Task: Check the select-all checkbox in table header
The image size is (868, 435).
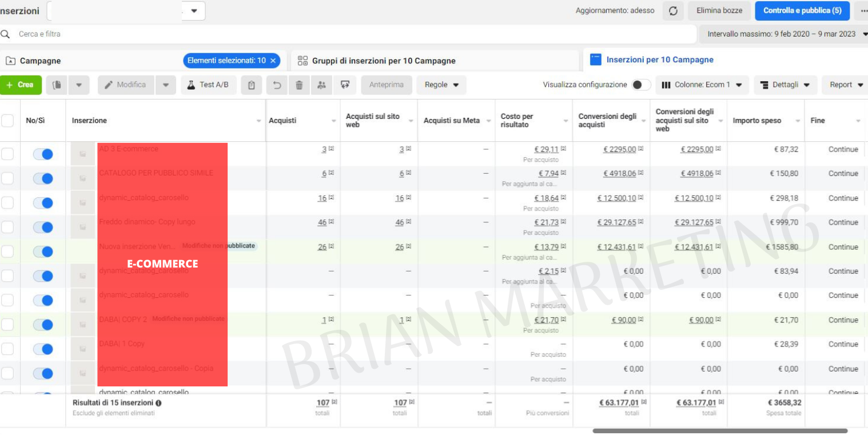Action: (x=7, y=121)
